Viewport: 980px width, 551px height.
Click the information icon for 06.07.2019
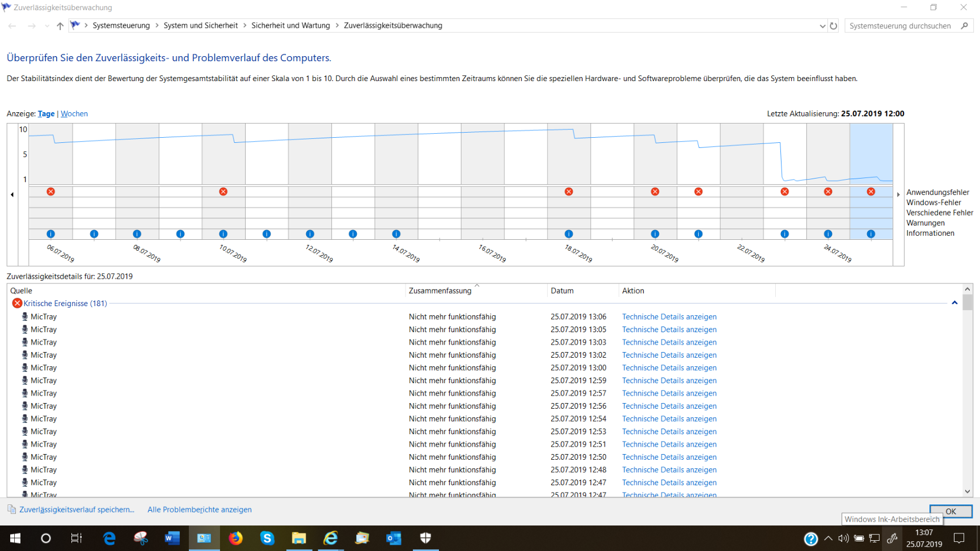point(51,234)
